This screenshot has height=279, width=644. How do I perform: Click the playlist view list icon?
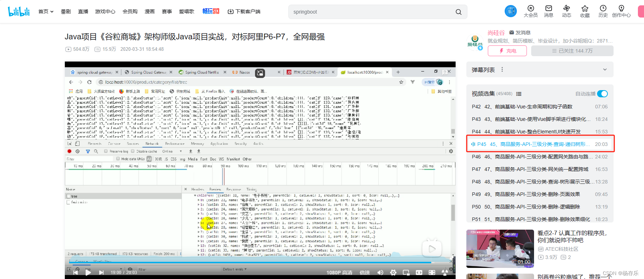click(519, 94)
